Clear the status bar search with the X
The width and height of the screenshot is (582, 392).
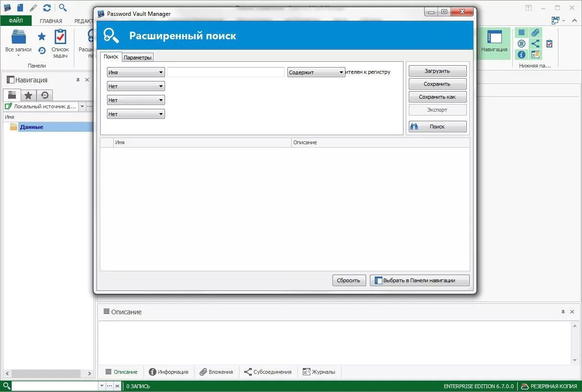click(x=117, y=386)
